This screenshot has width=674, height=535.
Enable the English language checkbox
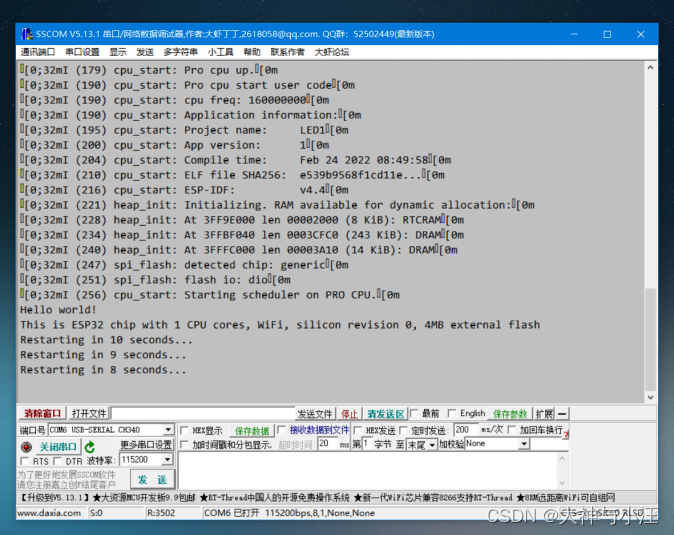(x=451, y=413)
